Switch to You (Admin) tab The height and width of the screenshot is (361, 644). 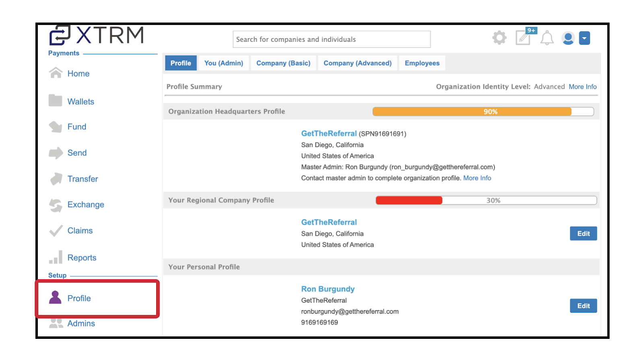pyautogui.click(x=224, y=63)
